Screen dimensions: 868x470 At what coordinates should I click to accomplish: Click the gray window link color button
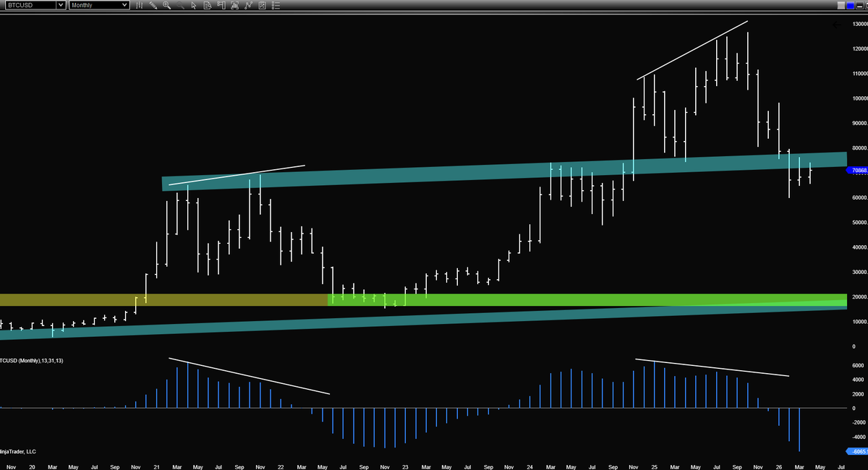(841, 5)
